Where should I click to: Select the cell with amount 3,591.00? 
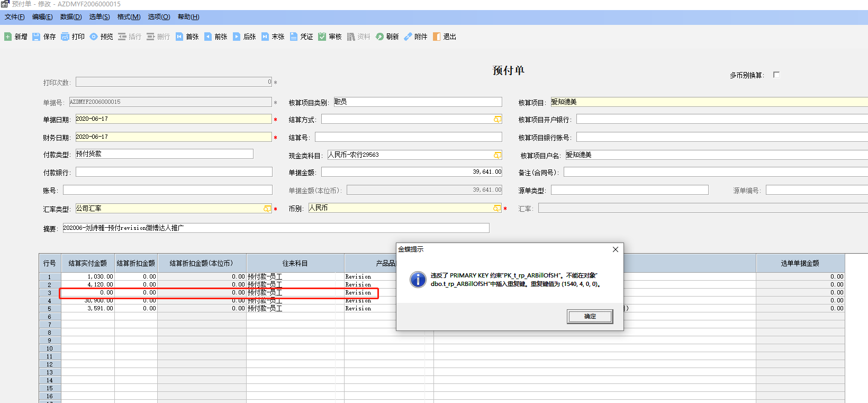point(88,308)
